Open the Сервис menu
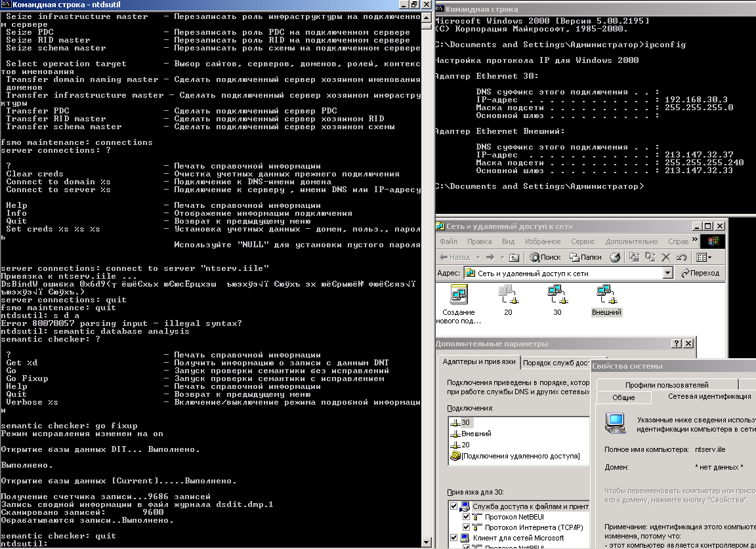The width and height of the screenshot is (756, 549). (583, 241)
